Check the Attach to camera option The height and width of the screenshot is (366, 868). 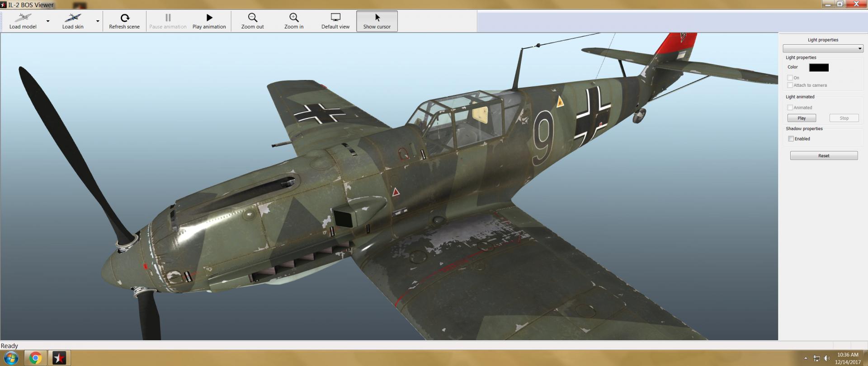tap(790, 85)
